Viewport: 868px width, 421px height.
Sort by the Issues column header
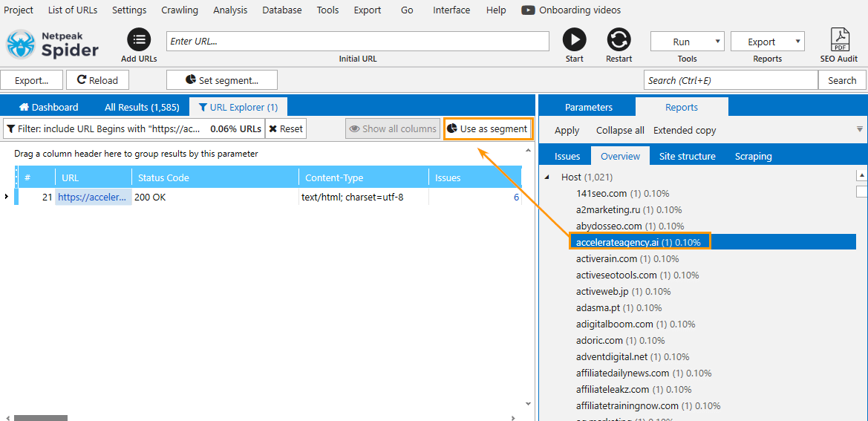(474, 177)
